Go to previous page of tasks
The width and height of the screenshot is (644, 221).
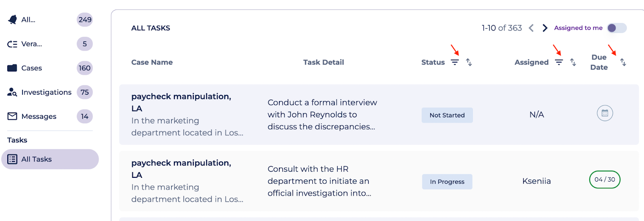coord(531,28)
